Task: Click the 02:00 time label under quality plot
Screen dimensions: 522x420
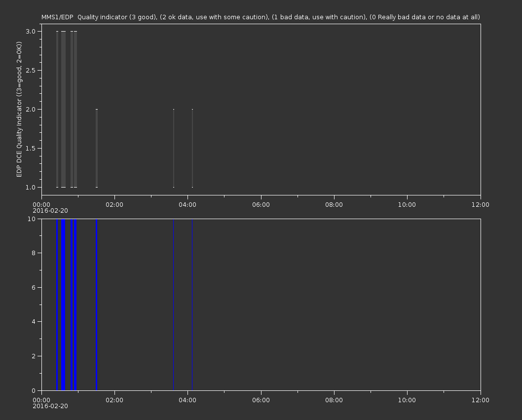Action: coord(114,204)
